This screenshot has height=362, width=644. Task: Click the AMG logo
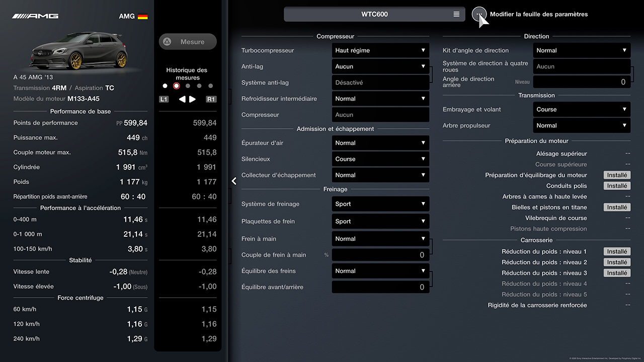(35, 16)
